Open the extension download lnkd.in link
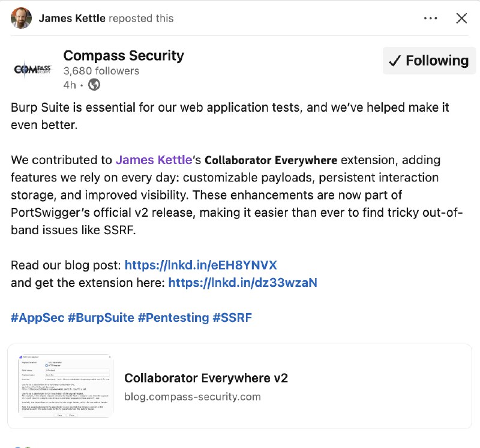 coord(244,282)
